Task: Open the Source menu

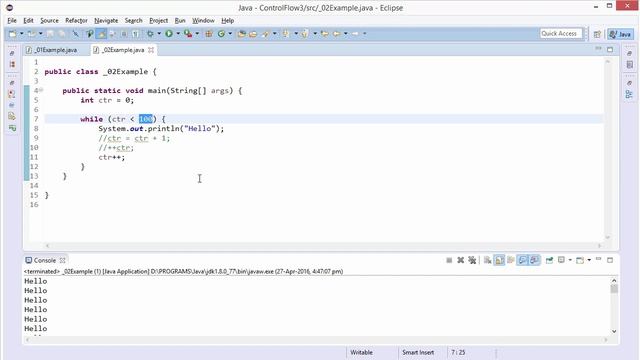Action: click(49, 20)
